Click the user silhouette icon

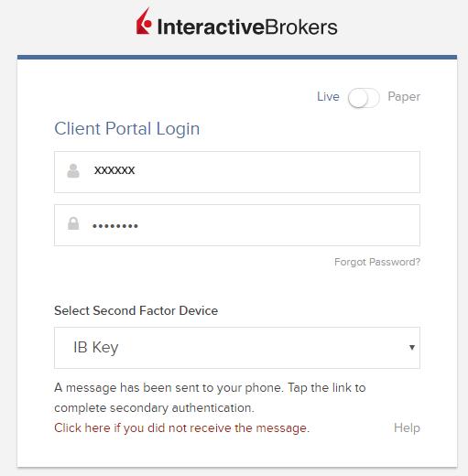tap(73, 171)
